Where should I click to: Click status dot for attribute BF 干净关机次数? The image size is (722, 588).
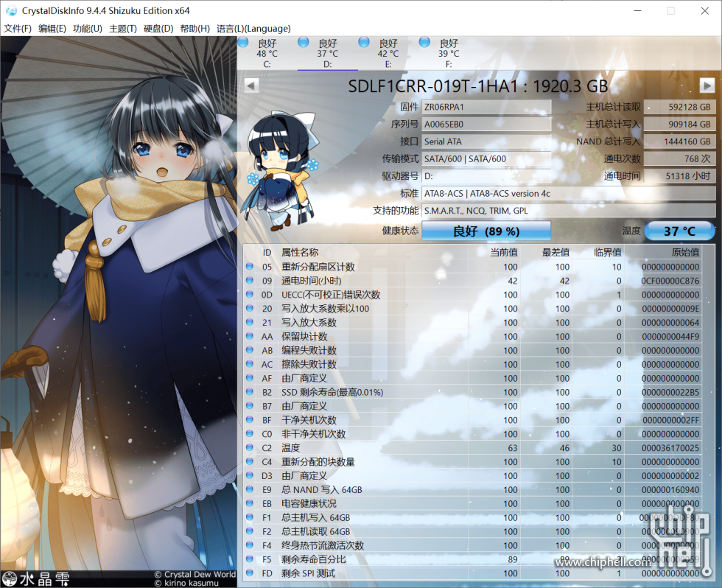[x=250, y=419]
